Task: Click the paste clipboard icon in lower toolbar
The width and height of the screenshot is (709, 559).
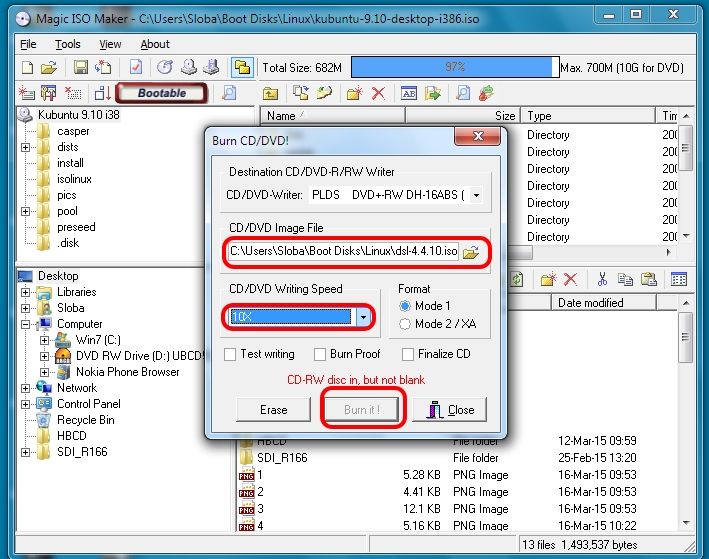Action: click(x=649, y=280)
